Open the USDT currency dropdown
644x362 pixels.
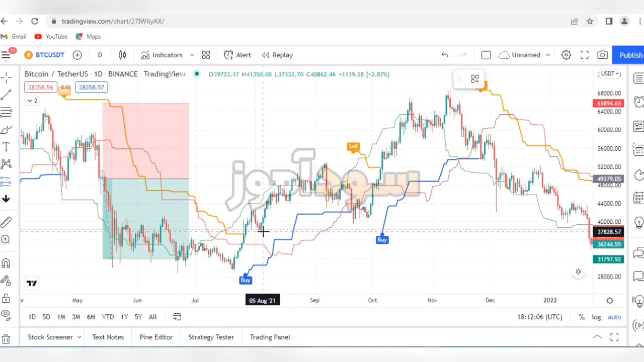(x=609, y=74)
